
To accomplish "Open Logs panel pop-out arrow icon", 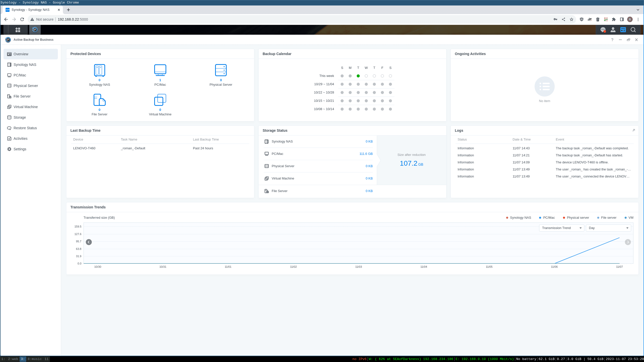I will click(x=634, y=130).
